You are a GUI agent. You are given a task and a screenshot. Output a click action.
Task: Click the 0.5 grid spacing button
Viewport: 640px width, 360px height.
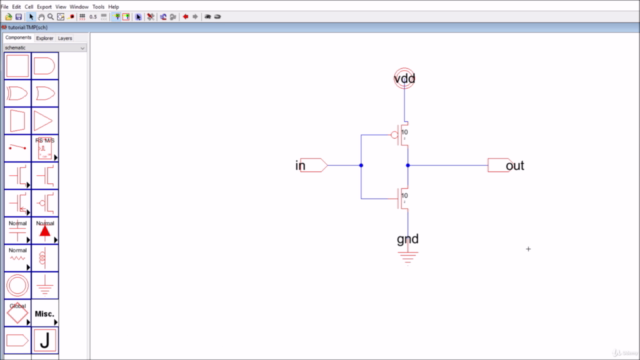pos(93,17)
